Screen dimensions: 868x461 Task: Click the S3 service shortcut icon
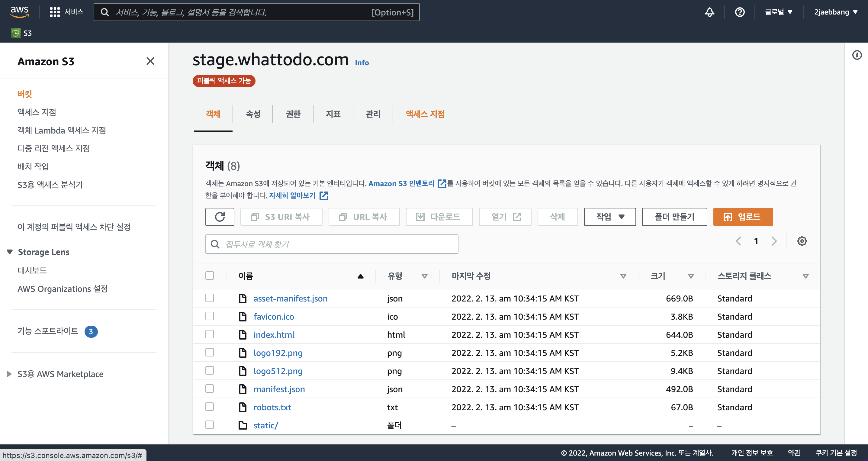(x=15, y=33)
